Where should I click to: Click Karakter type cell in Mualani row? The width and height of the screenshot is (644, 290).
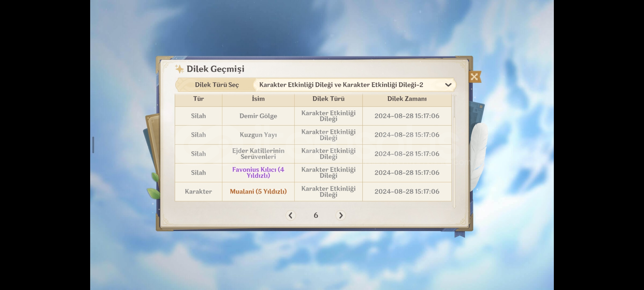199,191
